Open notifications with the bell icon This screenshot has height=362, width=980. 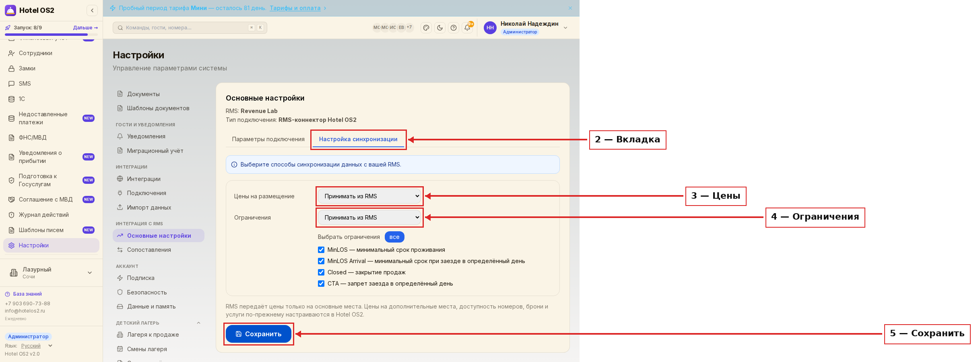(467, 28)
